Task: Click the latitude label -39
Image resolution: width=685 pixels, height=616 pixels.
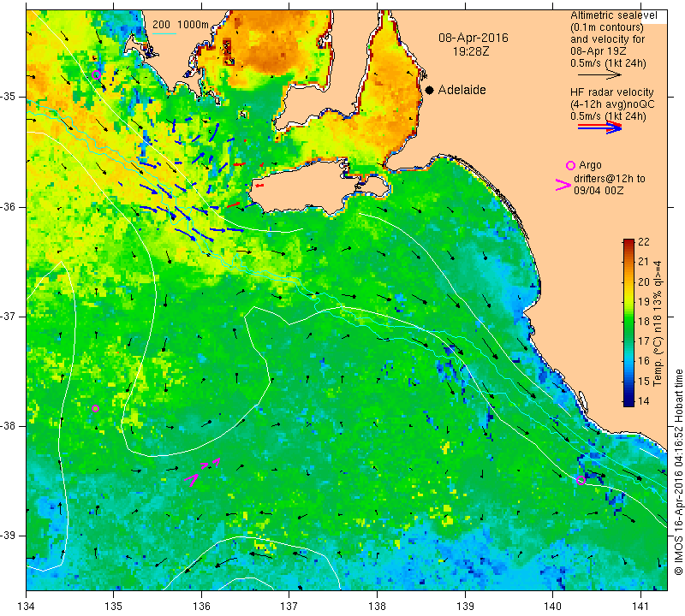Action: 9,536
